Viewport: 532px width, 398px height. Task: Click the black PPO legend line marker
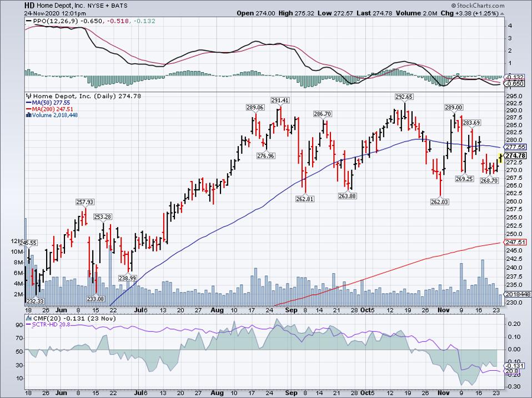pos(28,21)
